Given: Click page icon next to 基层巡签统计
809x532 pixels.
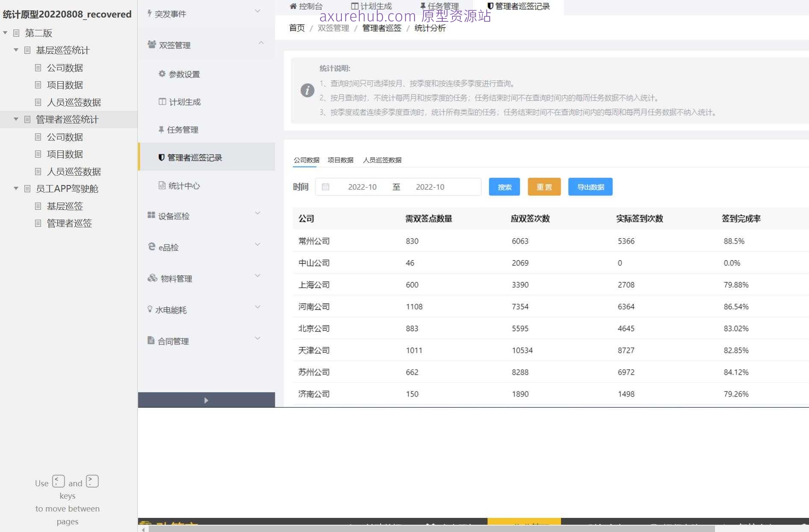Looking at the screenshot, I should (27, 50).
